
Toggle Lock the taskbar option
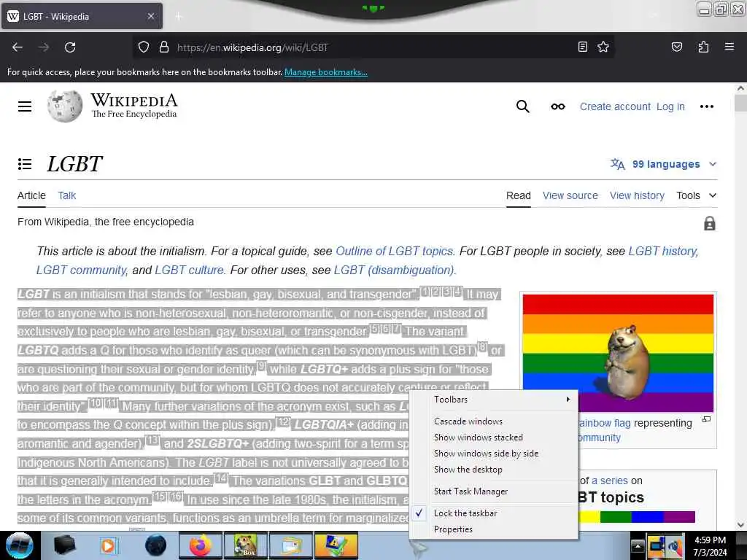pos(465,513)
